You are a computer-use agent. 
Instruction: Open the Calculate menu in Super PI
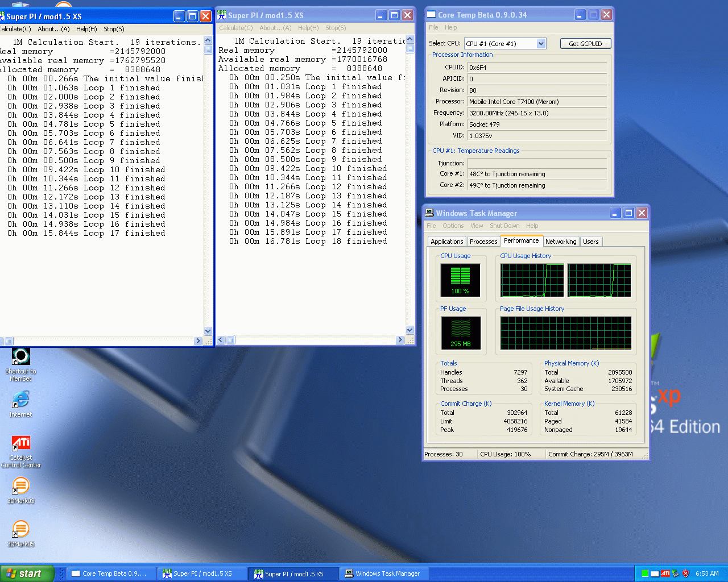click(15, 29)
